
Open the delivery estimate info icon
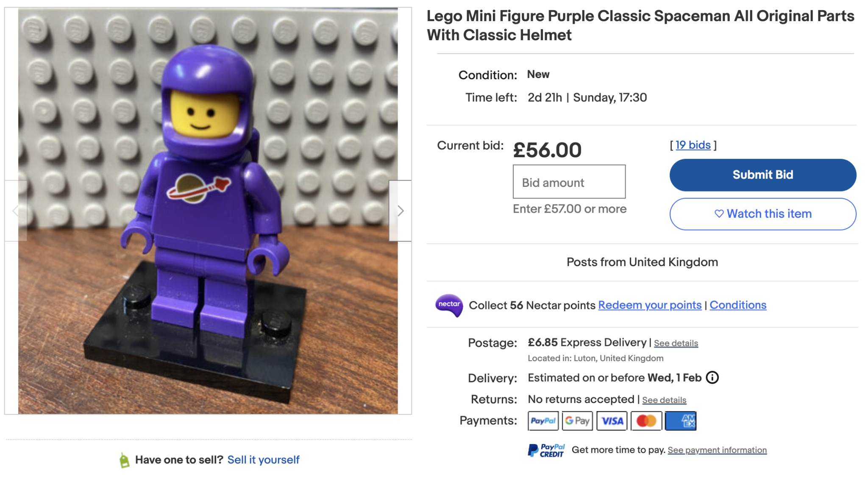click(713, 378)
